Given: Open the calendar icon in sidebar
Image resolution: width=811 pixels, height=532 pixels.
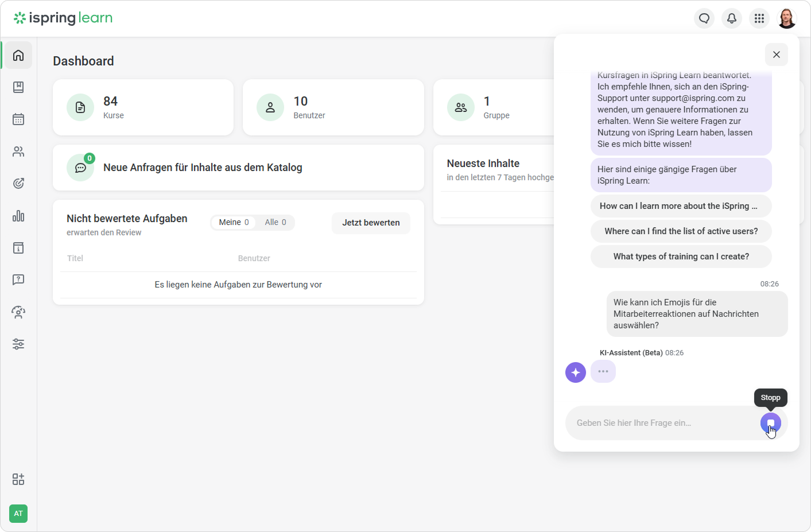Looking at the screenshot, I should (x=18, y=119).
